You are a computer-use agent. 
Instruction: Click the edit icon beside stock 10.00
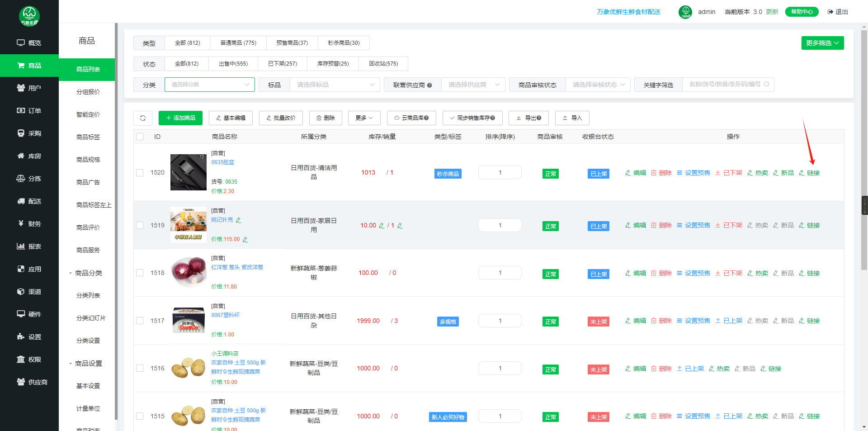coord(382,226)
